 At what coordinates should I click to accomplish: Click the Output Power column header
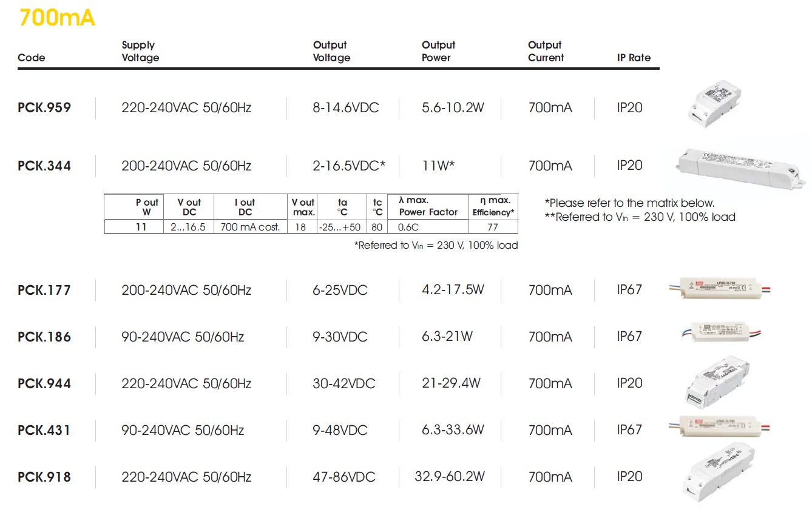click(x=438, y=52)
